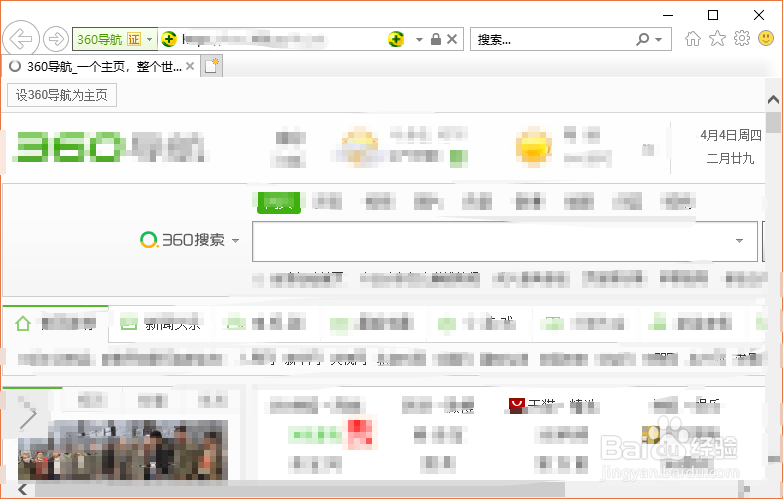Open the 360搜索 engine selector dropdown
Viewport: 783px width, 499px height.
(x=236, y=240)
